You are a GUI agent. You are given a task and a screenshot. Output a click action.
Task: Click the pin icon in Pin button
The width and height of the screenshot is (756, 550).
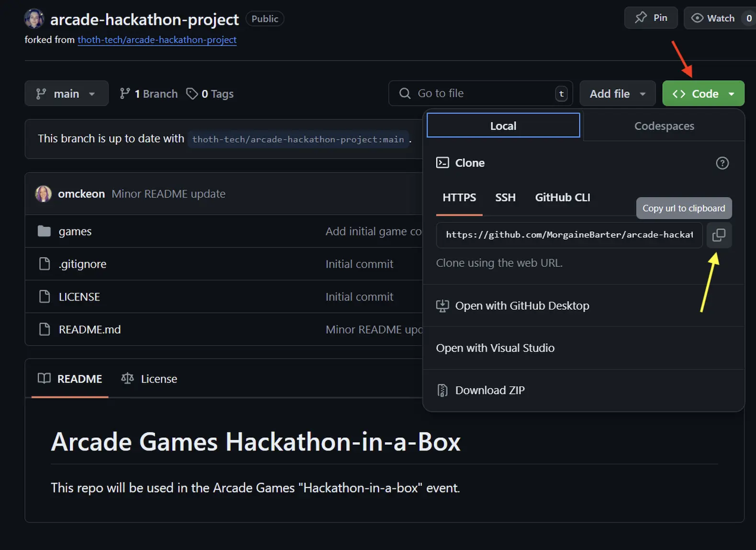pyautogui.click(x=641, y=18)
